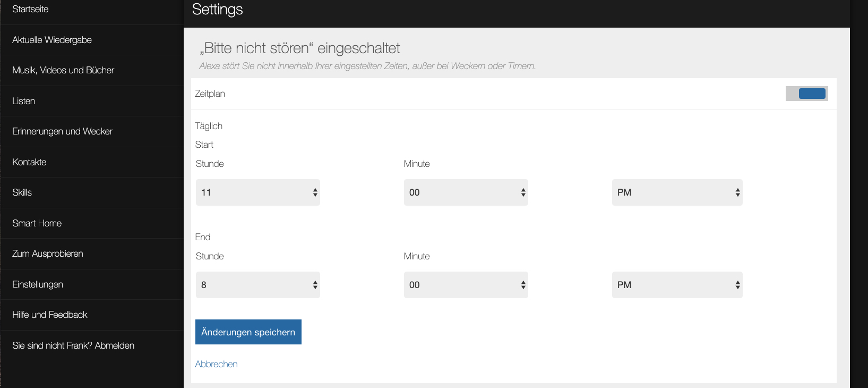This screenshot has width=868, height=388.
Task: Toggle the Zeitplan schedule switch
Action: [x=806, y=94]
